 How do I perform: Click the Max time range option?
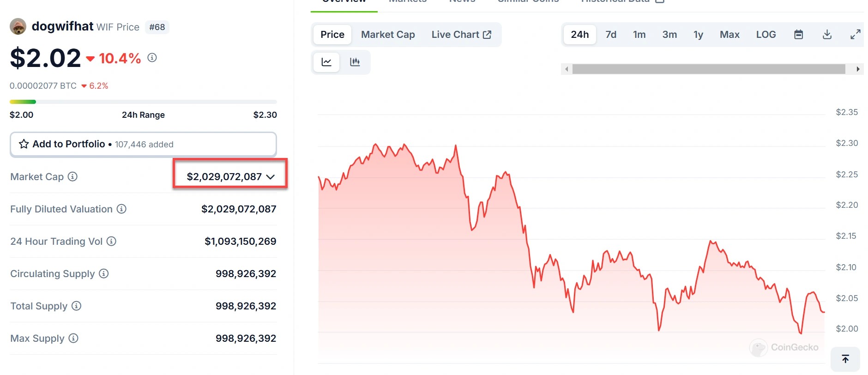(729, 35)
